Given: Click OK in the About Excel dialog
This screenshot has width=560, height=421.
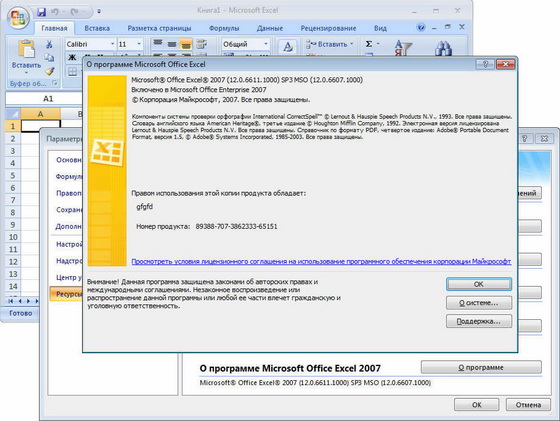Looking at the screenshot, I should point(479,284).
